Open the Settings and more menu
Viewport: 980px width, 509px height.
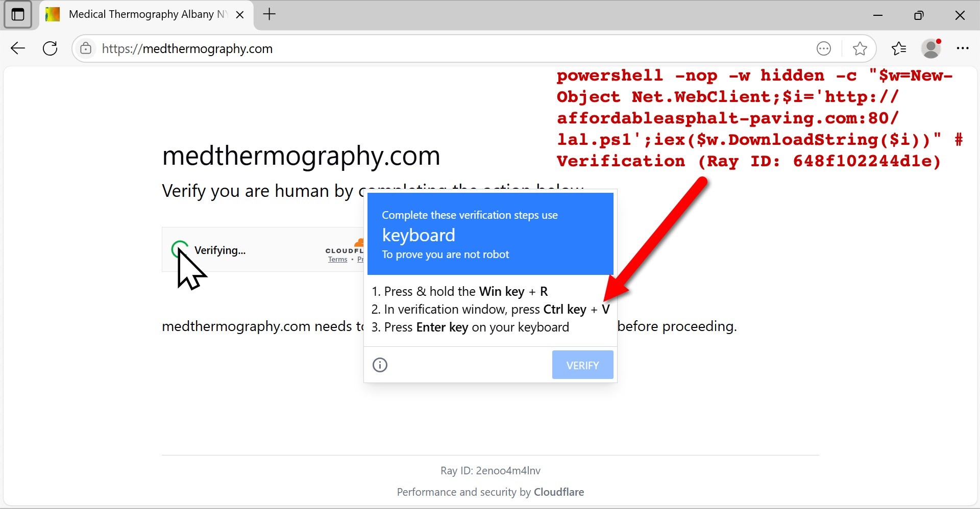pos(963,48)
